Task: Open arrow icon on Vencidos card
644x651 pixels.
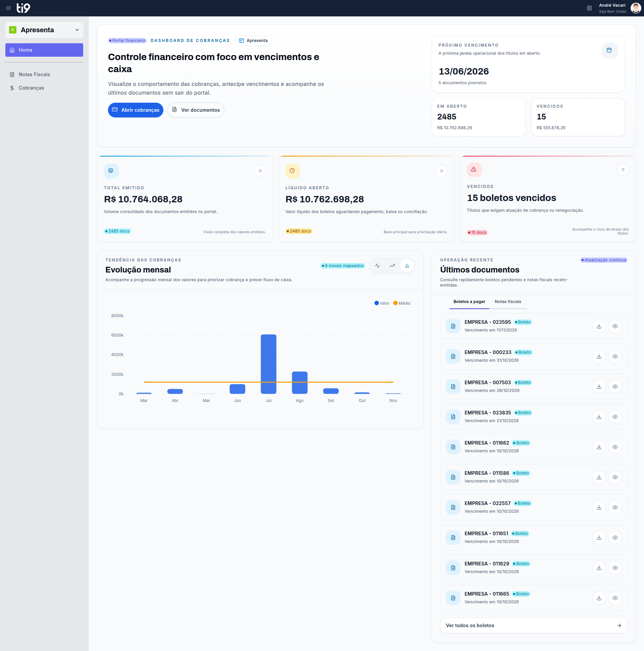Action: (623, 170)
